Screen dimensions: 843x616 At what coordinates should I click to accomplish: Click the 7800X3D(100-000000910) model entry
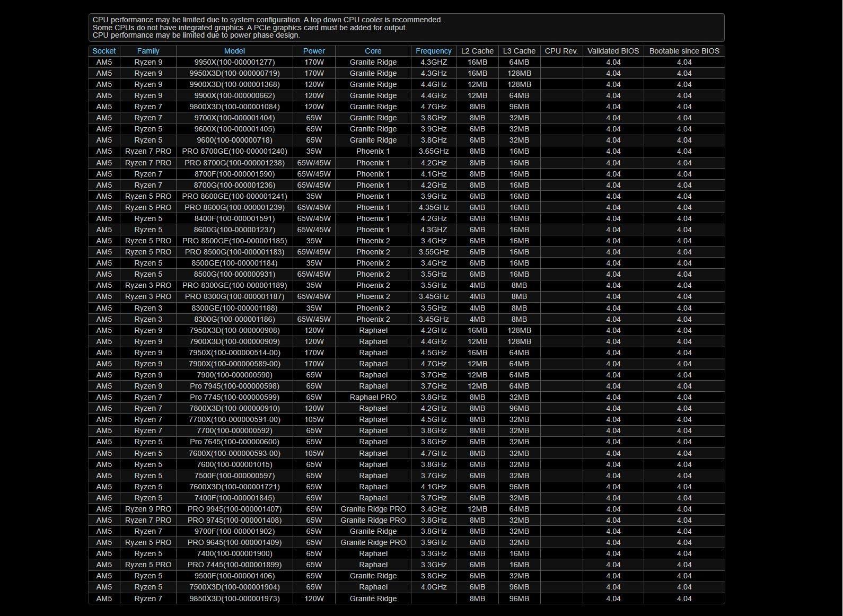coord(234,408)
